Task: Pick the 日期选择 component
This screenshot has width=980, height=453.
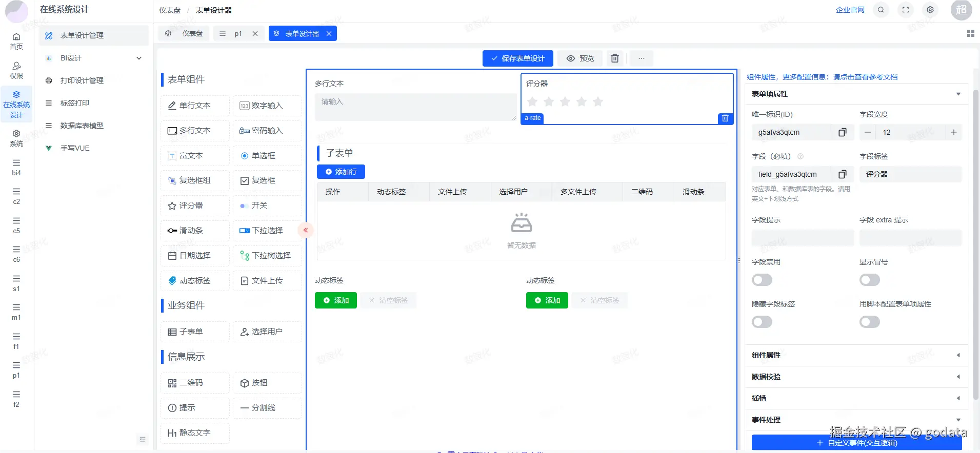Action: point(195,256)
